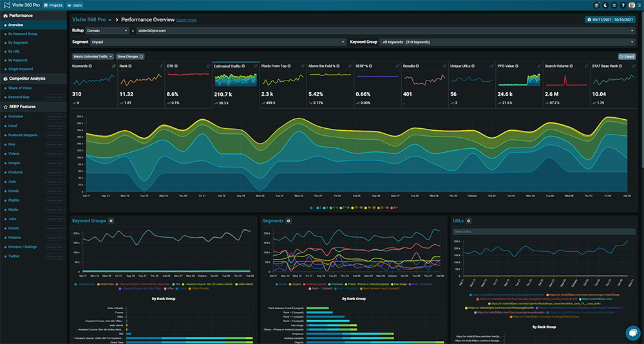
Task: Open the live chat bubble
Action: click(633, 333)
